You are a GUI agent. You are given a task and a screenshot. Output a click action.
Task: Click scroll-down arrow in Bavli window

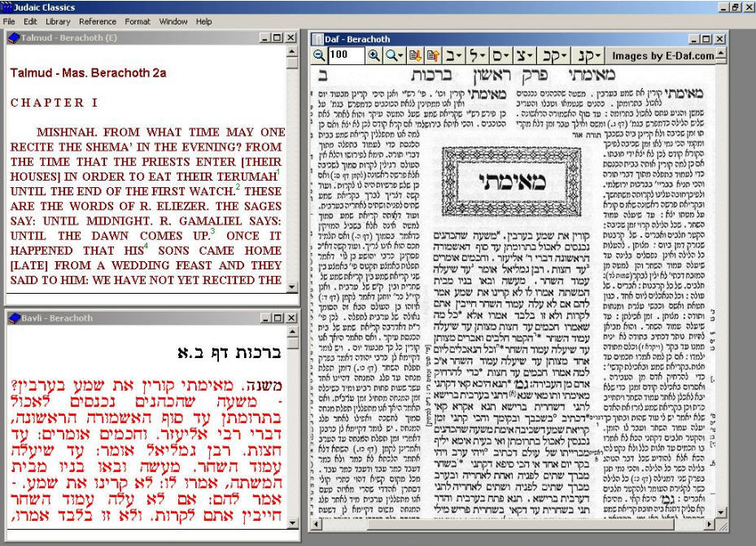(x=293, y=523)
